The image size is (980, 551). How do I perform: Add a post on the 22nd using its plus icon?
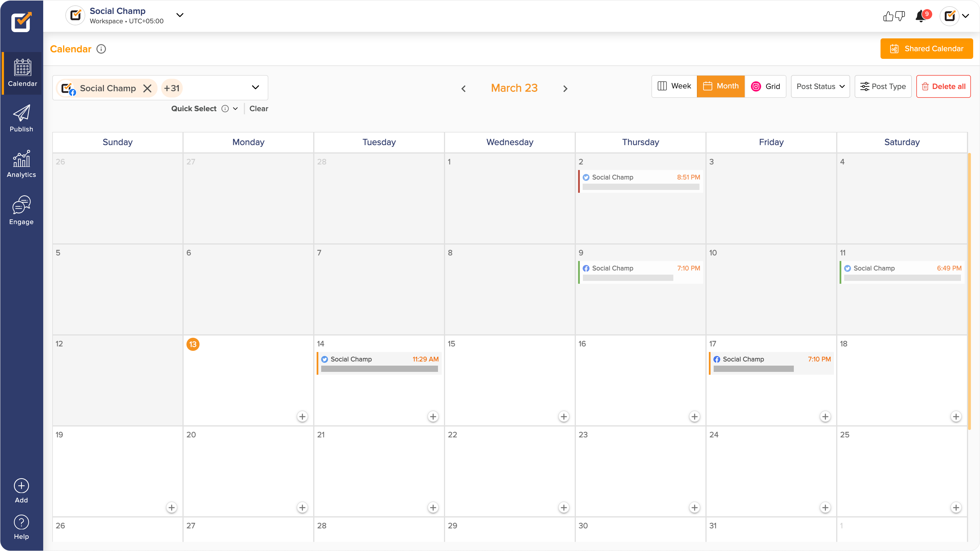click(x=564, y=507)
